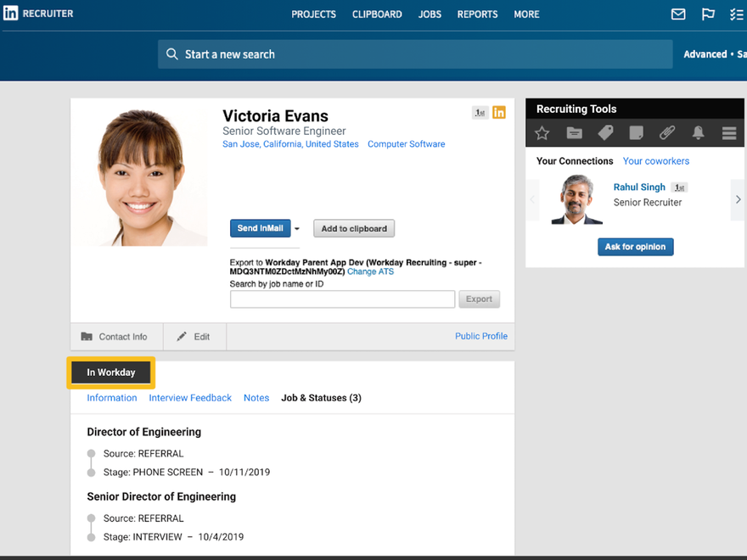Click the Start a new search field
Image resolution: width=747 pixels, height=560 pixels.
pos(414,53)
